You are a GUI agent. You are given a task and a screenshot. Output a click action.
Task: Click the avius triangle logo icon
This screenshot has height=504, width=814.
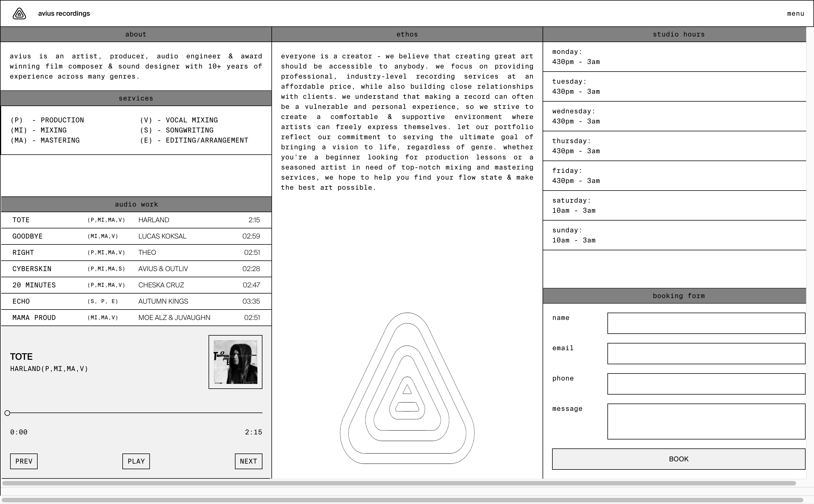(19, 14)
